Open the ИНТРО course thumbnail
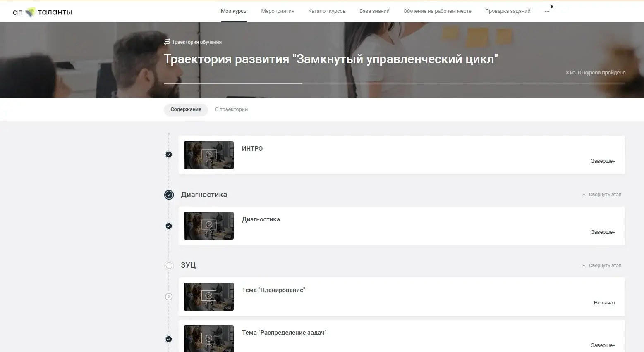 pos(209,155)
